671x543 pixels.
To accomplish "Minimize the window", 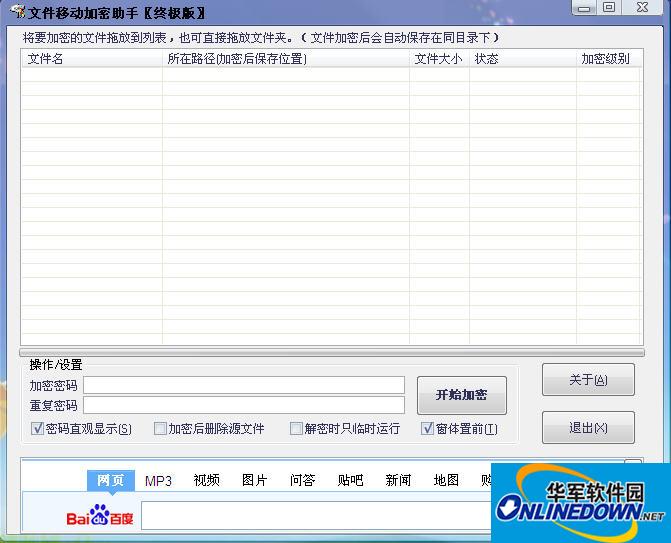I will click(x=584, y=7).
